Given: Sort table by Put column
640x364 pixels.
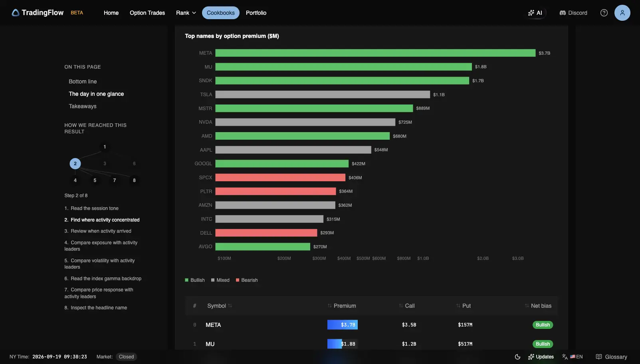Looking at the screenshot, I should 464,306.
